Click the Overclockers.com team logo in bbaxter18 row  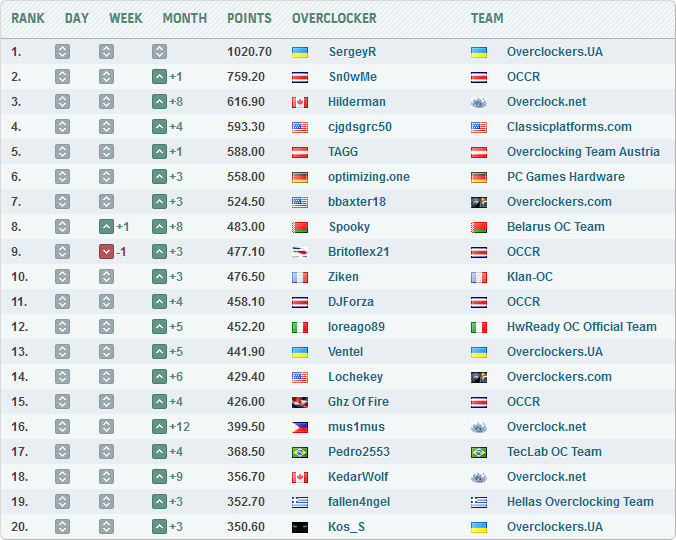pos(479,202)
